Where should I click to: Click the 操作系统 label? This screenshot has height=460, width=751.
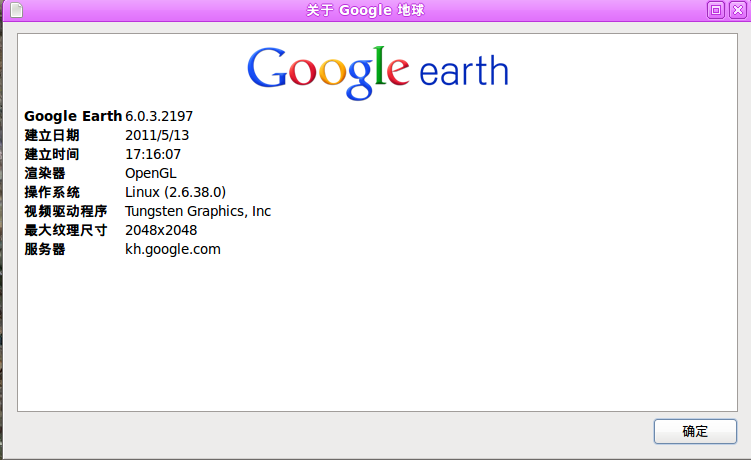click(52, 192)
